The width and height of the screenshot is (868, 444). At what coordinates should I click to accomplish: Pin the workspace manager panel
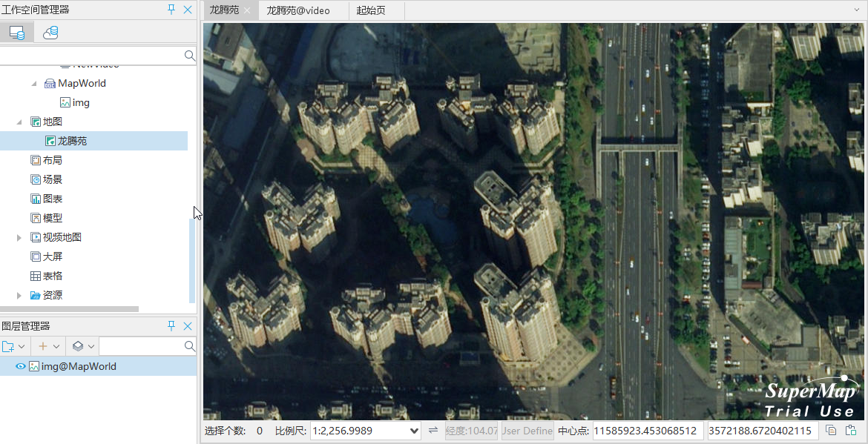click(172, 10)
